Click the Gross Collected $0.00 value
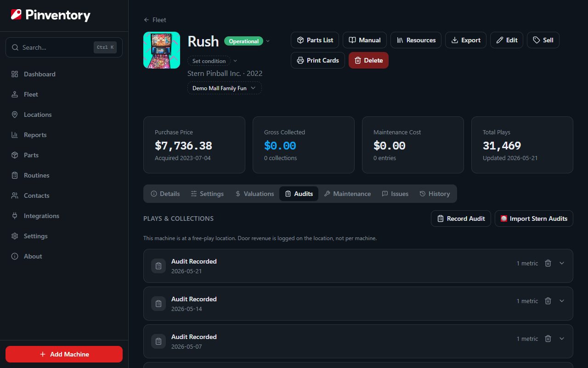Screen dimensions: 588x368 [x=280, y=146]
